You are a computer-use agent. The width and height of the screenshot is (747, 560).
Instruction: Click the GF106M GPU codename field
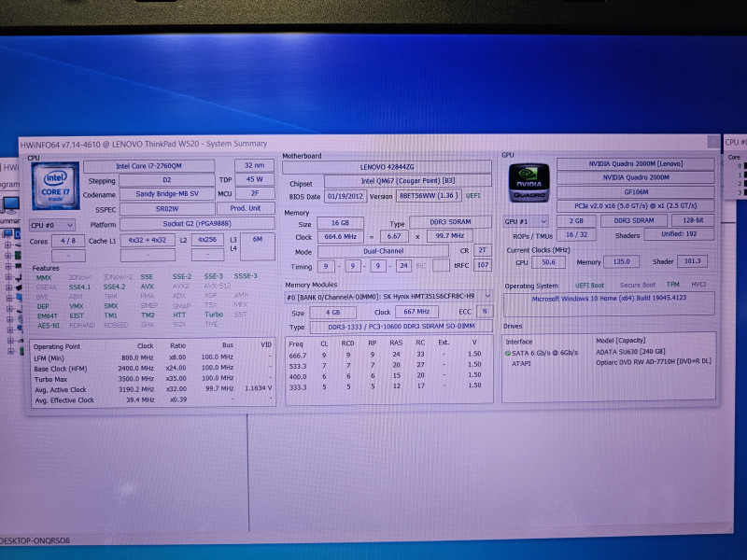(636, 192)
